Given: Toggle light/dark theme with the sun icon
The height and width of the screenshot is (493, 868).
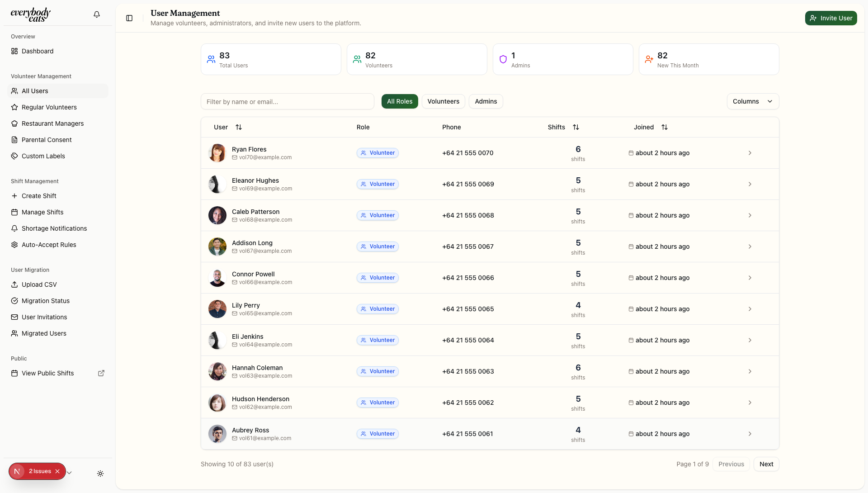Looking at the screenshot, I should pyautogui.click(x=100, y=474).
